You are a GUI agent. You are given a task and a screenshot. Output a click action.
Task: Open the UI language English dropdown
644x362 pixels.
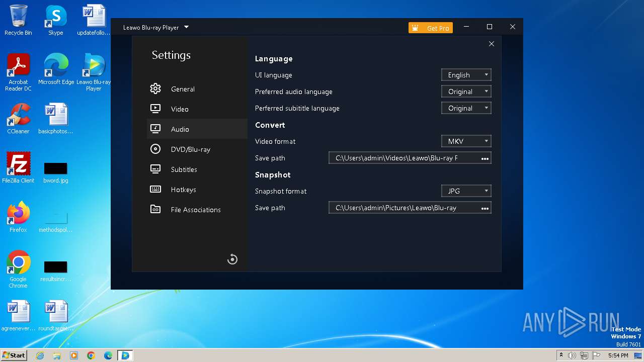pyautogui.click(x=466, y=75)
